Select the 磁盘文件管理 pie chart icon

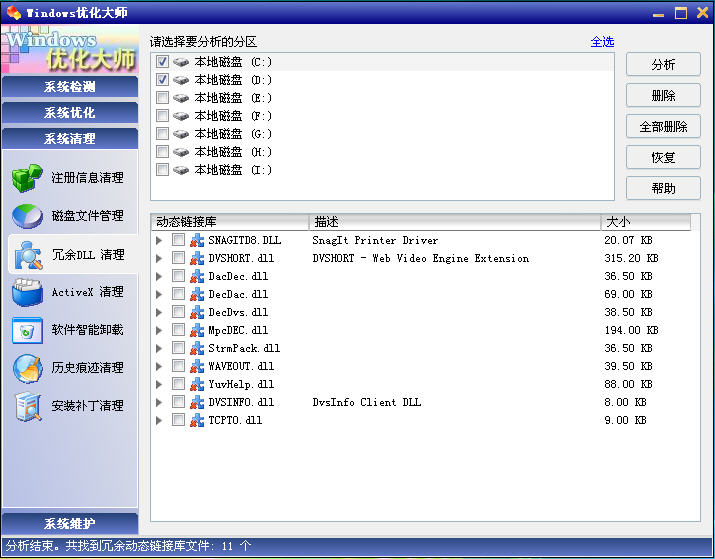point(27,216)
